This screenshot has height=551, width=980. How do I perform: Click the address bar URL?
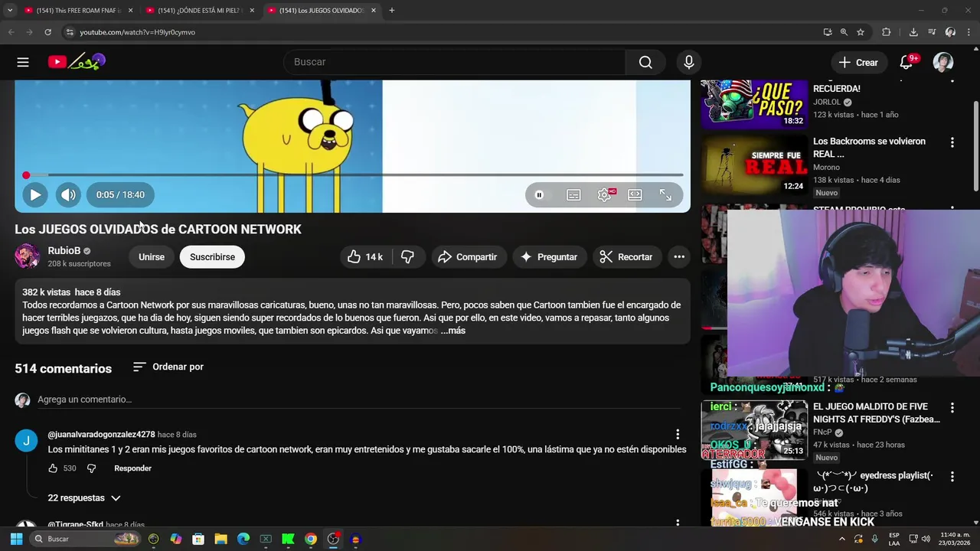138,32
